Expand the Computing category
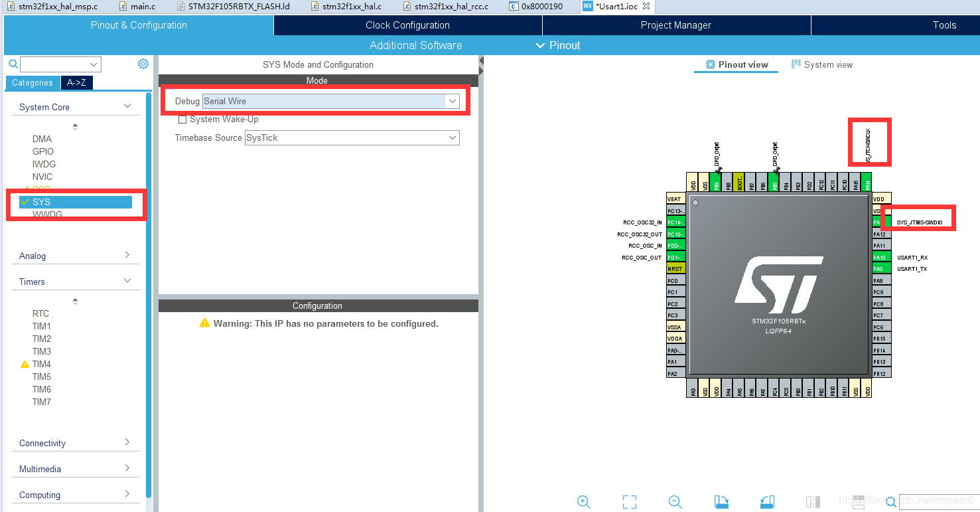980x512 pixels. (127, 494)
